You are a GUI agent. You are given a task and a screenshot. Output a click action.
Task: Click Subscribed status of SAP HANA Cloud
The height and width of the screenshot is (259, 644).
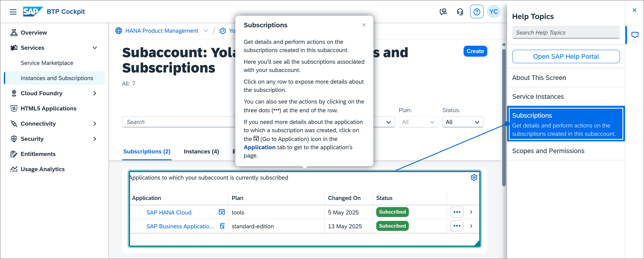392,212
